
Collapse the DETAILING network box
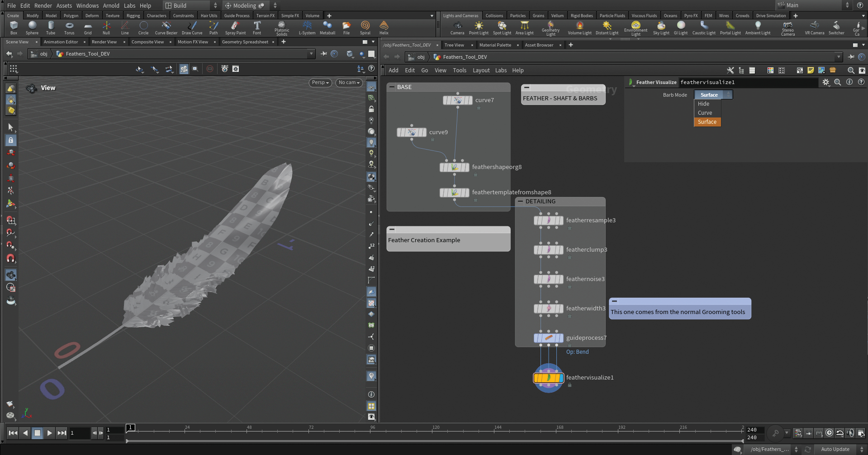pyautogui.click(x=520, y=202)
